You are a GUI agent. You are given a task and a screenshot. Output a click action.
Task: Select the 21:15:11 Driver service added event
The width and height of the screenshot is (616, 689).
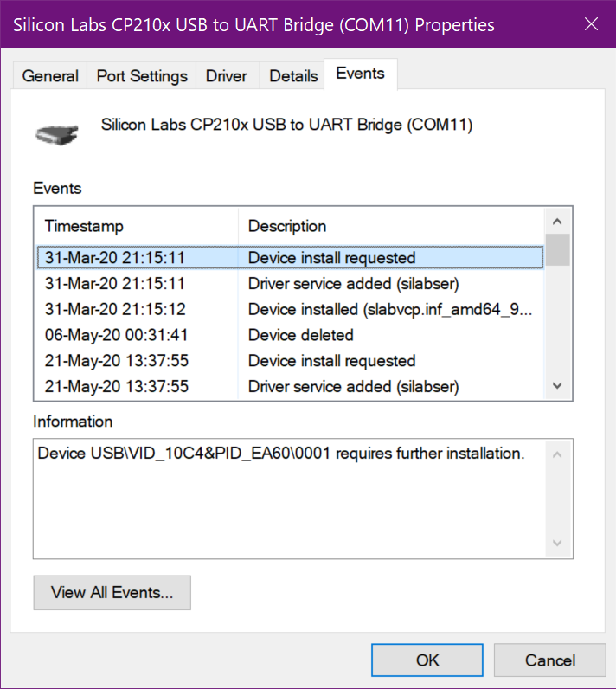coord(290,283)
